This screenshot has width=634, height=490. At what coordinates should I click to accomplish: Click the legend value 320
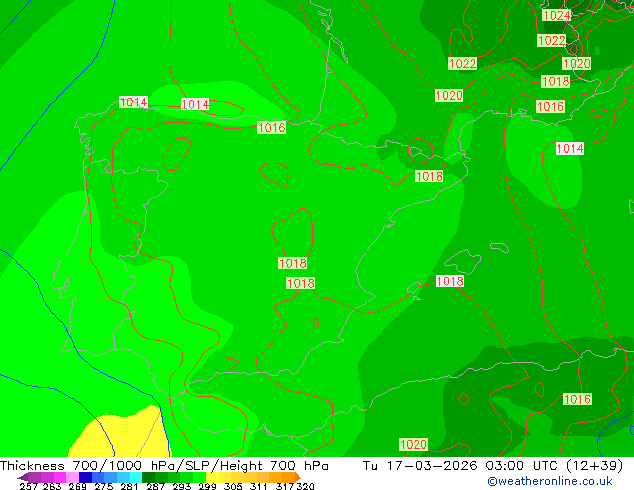(305, 486)
